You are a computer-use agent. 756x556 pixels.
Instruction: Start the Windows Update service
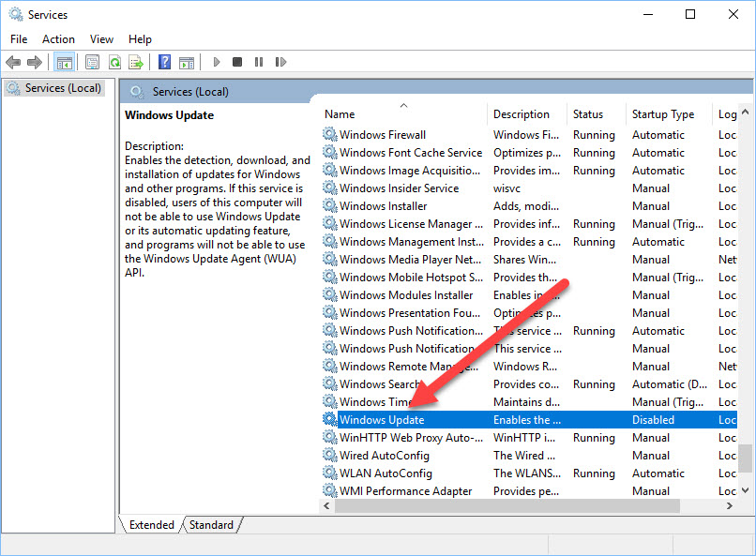[217, 62]
